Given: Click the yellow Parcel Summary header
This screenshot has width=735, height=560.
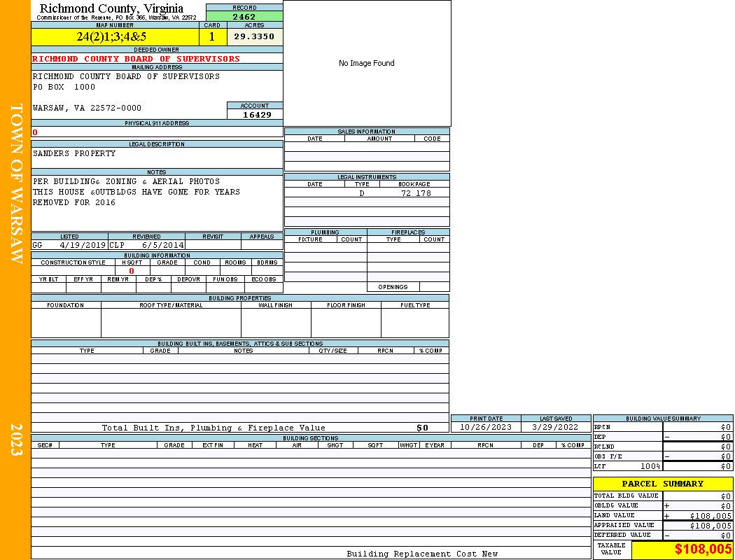Looking at the screenshot, I should click(662, 484).
